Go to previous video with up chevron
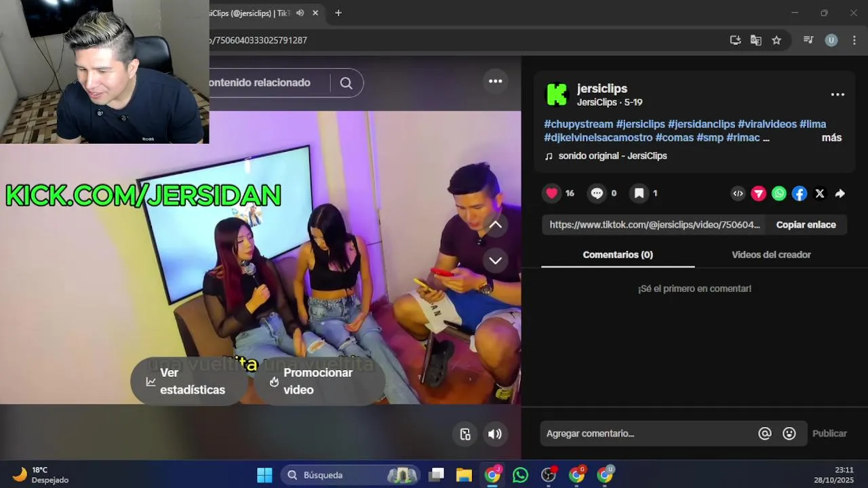The image size is (868, 488). [x=496, y=225]
